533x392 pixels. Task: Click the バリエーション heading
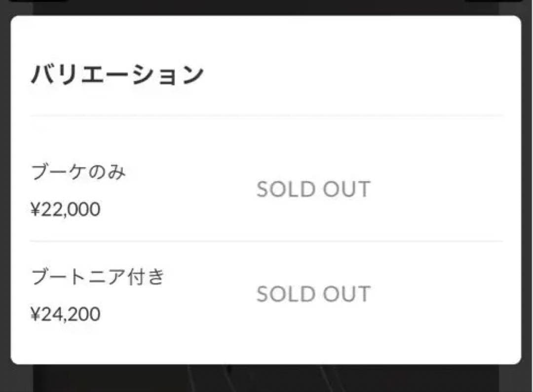[x=117, y=75]
